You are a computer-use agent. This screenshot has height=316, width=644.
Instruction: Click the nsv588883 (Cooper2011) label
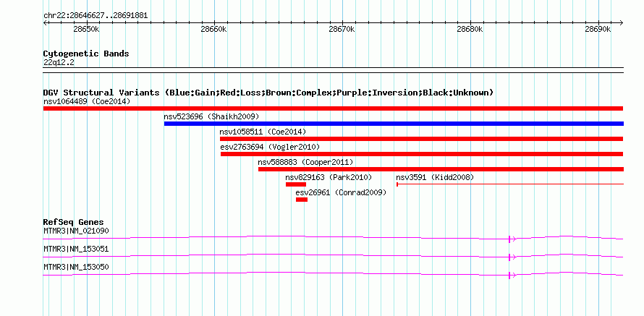tap(305, 162)
